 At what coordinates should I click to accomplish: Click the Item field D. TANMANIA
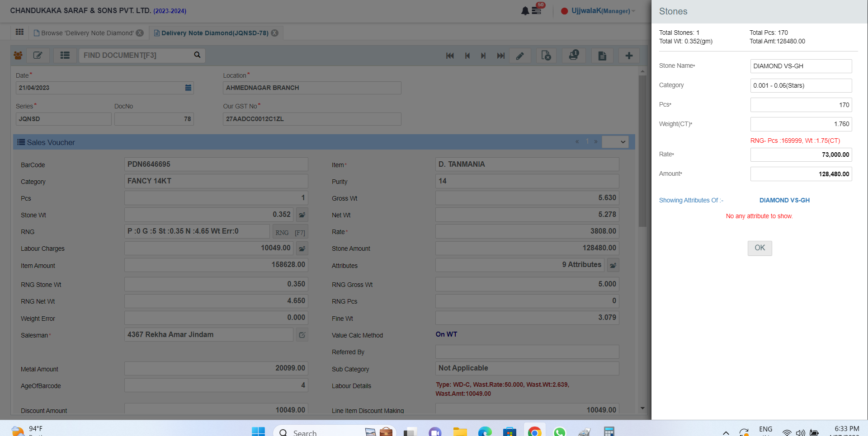tap(527, 164)
